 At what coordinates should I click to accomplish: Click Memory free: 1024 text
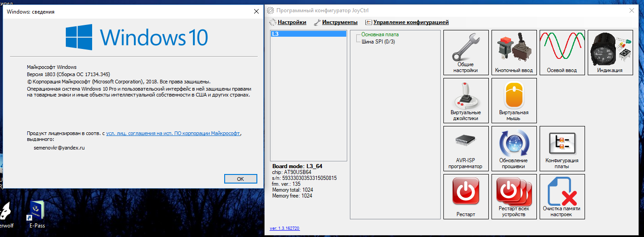click(x=292, y=196)
